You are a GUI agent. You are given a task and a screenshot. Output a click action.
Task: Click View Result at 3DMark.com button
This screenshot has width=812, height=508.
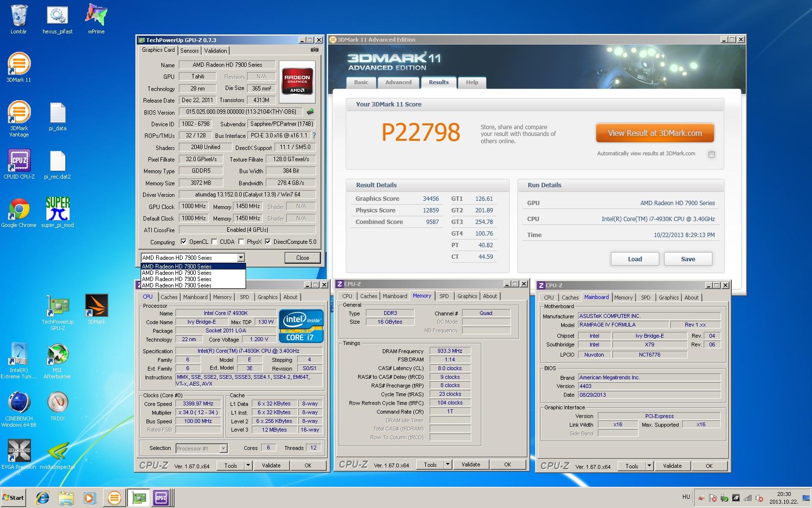point(655,133)
